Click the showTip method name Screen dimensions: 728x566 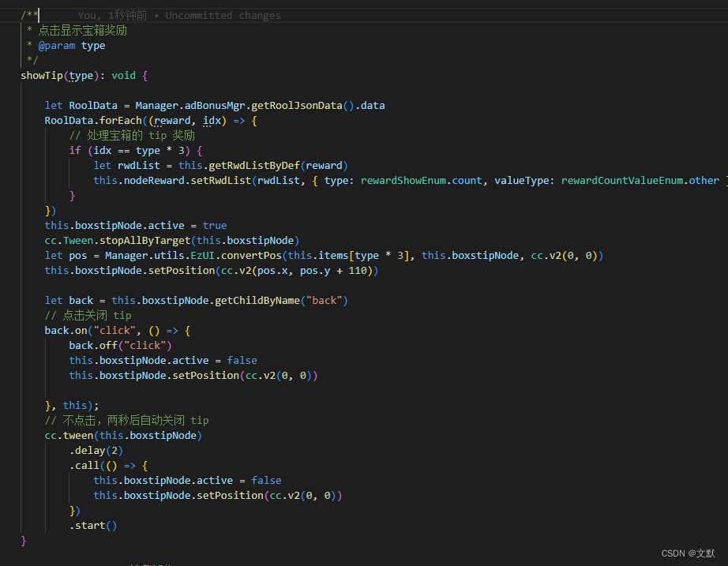point(42,75)
